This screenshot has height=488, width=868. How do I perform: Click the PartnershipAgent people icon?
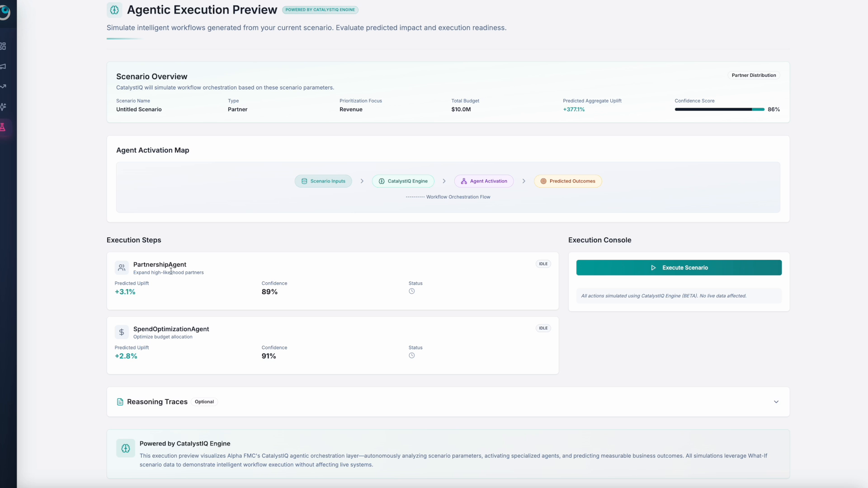(x=122, y=267)
